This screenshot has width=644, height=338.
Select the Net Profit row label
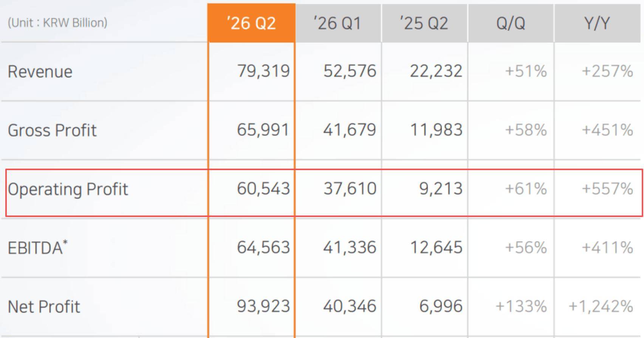(x=44, y=306)
